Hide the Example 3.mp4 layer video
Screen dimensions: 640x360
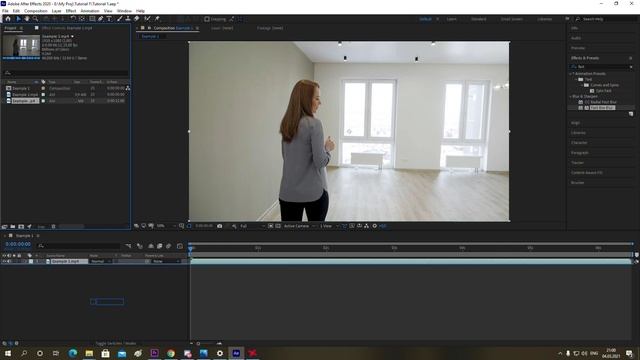click(x=4, y=261)
